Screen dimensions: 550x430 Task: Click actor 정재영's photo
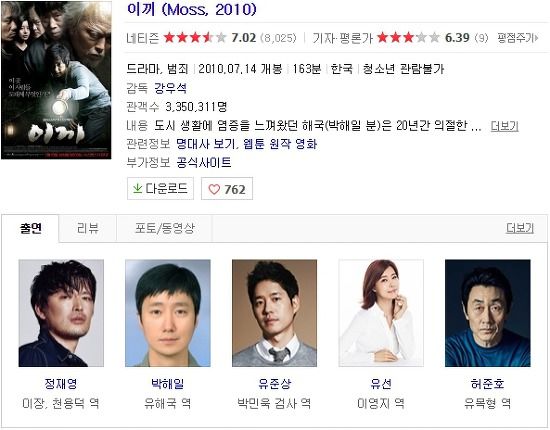(61, 313)
